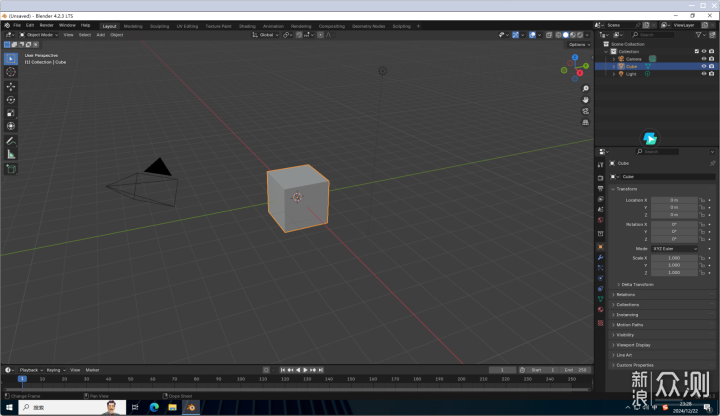Select the Cursor tool in the left toolbar
Viewport: 720px width, 416px height.
[x=11, y=72]
